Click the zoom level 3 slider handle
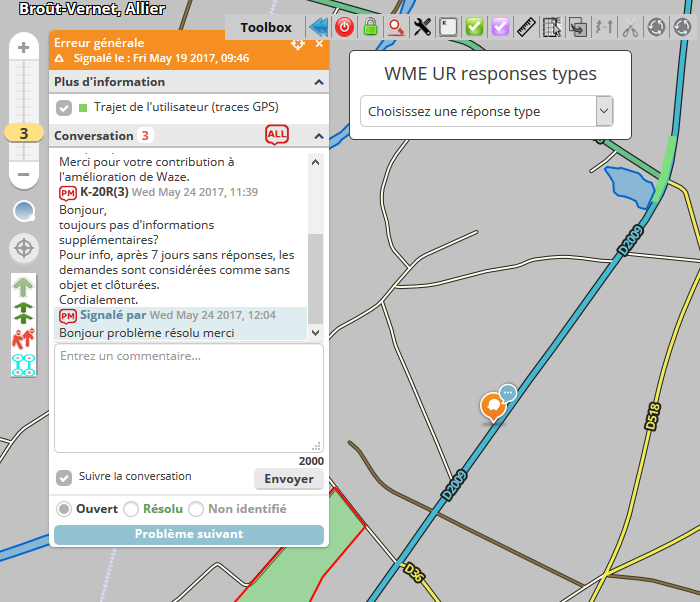 (x=24, y=133)
